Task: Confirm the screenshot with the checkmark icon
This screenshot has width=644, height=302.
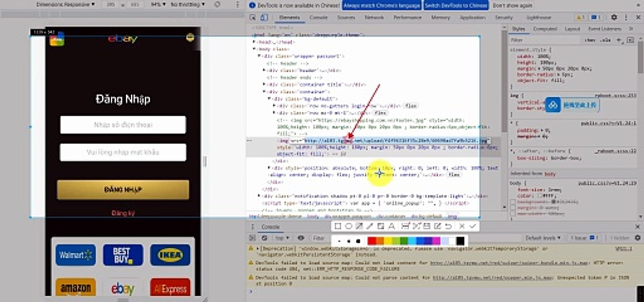Action: 473,226
